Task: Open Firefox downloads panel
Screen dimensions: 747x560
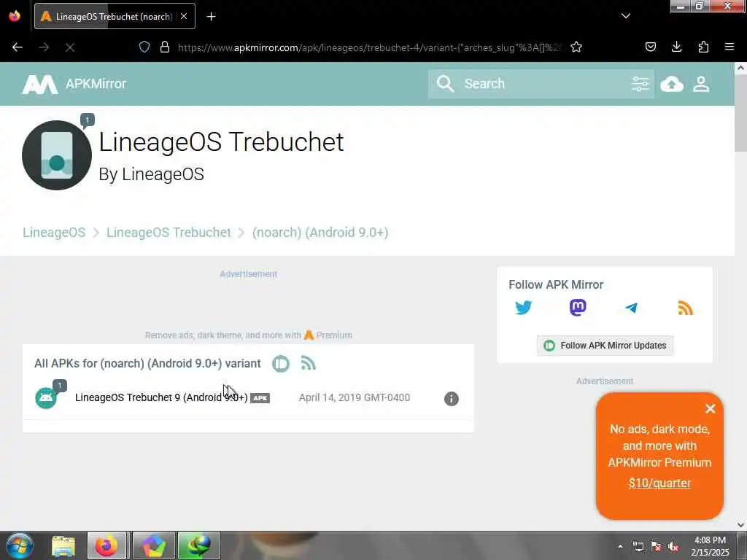Action: 676,47
